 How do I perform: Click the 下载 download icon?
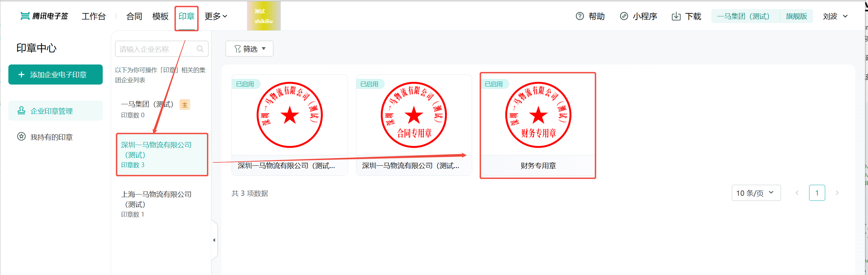[x=676, y=16]
